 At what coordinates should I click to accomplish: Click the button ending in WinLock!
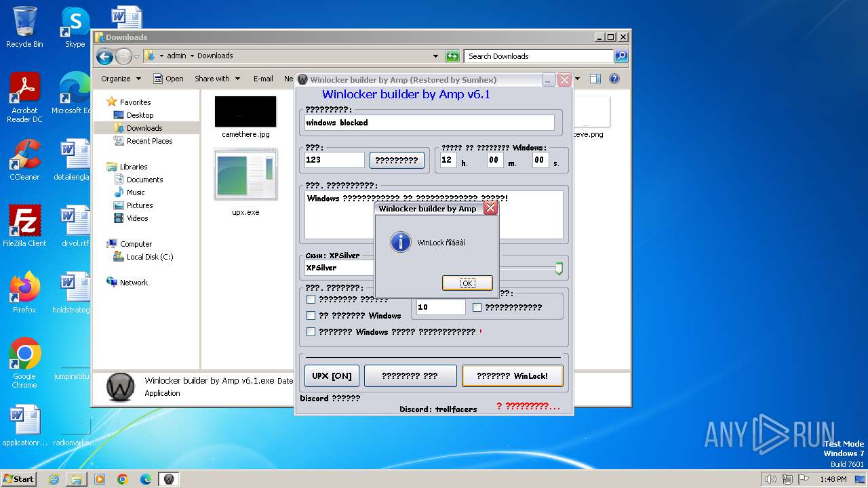point(512,375)
